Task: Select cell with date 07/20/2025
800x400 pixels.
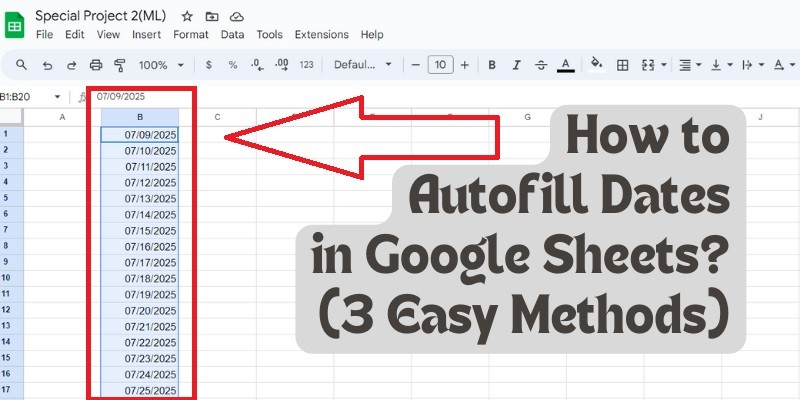Action: (x=140, y=311)
